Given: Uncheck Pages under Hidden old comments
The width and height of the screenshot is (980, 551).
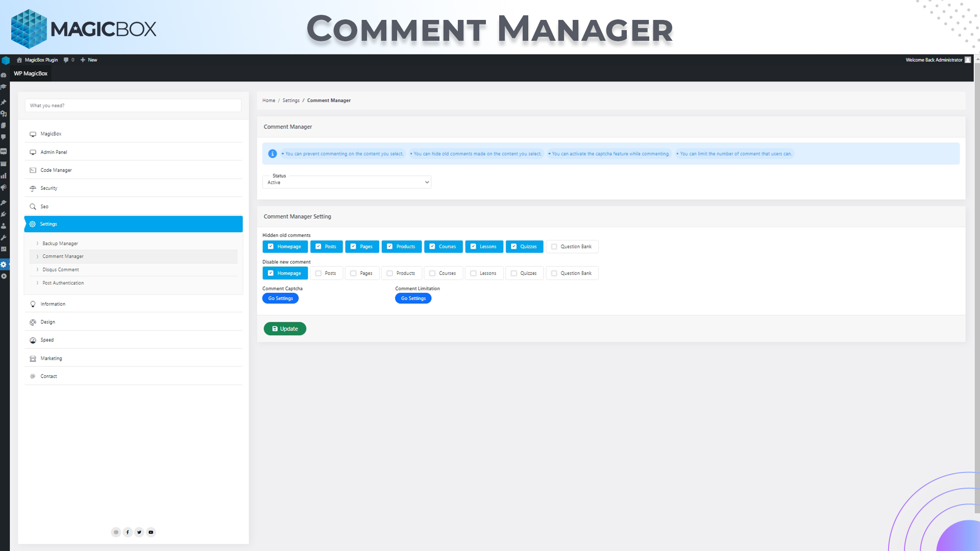Looking at the screenshot, I should 353,246.
